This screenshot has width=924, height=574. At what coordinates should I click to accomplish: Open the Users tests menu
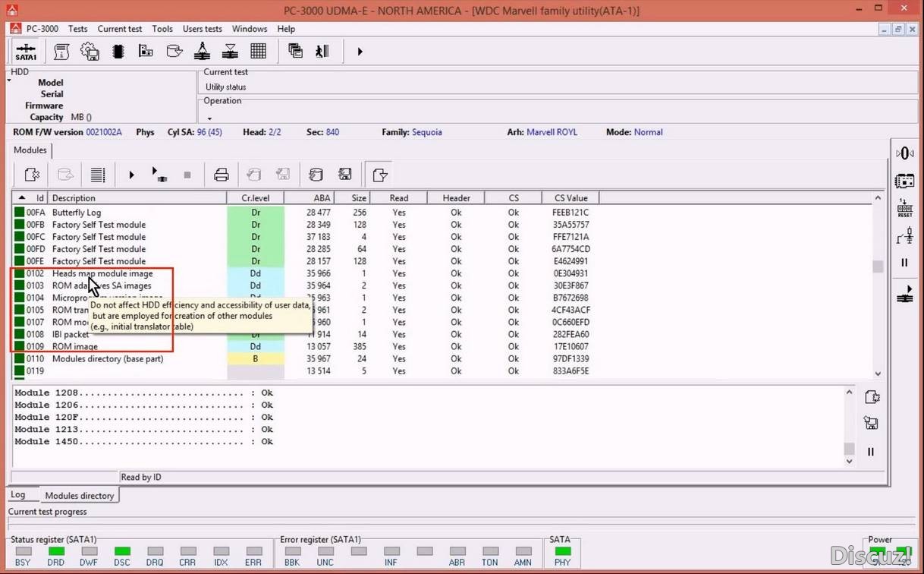203,29
